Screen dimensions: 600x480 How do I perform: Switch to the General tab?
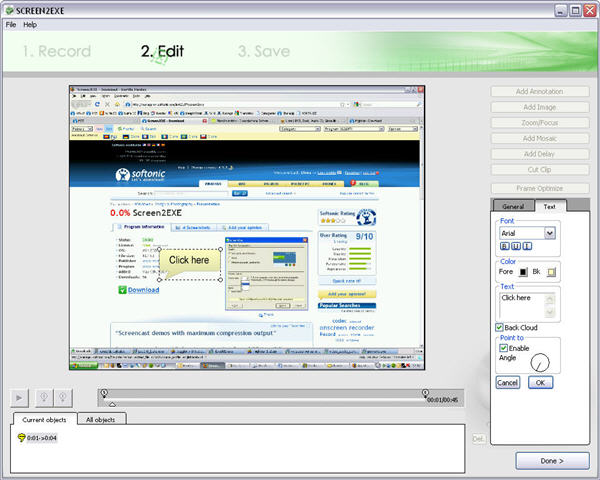click(513, 206)
